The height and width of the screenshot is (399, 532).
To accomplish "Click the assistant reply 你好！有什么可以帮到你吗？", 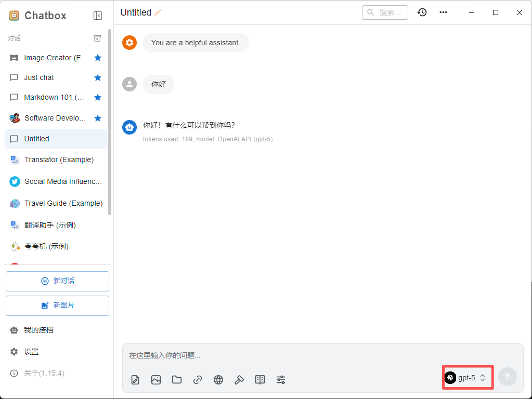I will tap(189, 125).
